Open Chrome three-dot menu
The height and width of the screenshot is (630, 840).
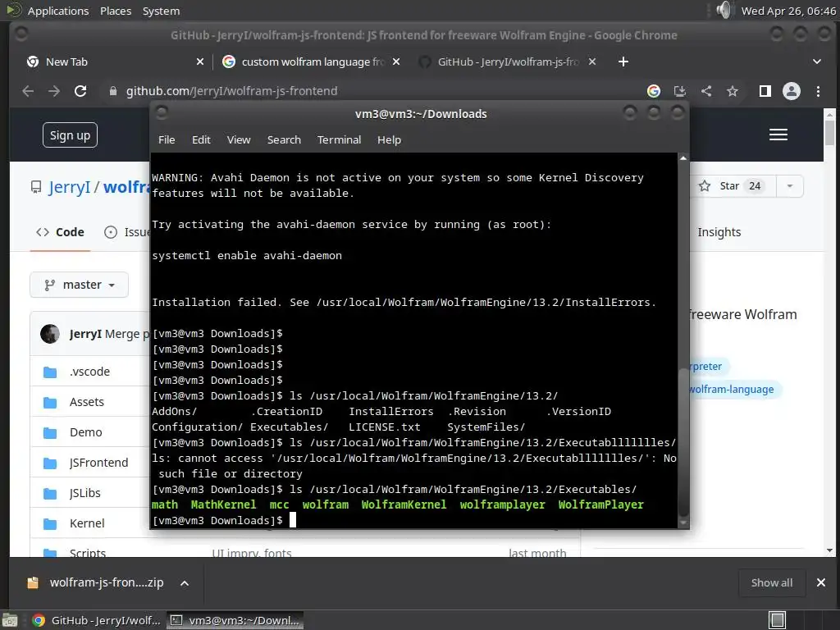coord(818,91)
